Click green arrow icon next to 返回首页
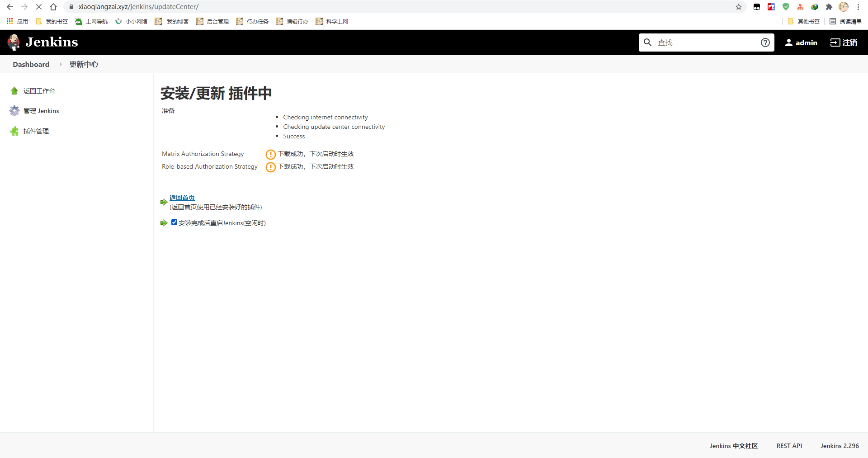This screenshot has height=458, width=868. [164, 202]
